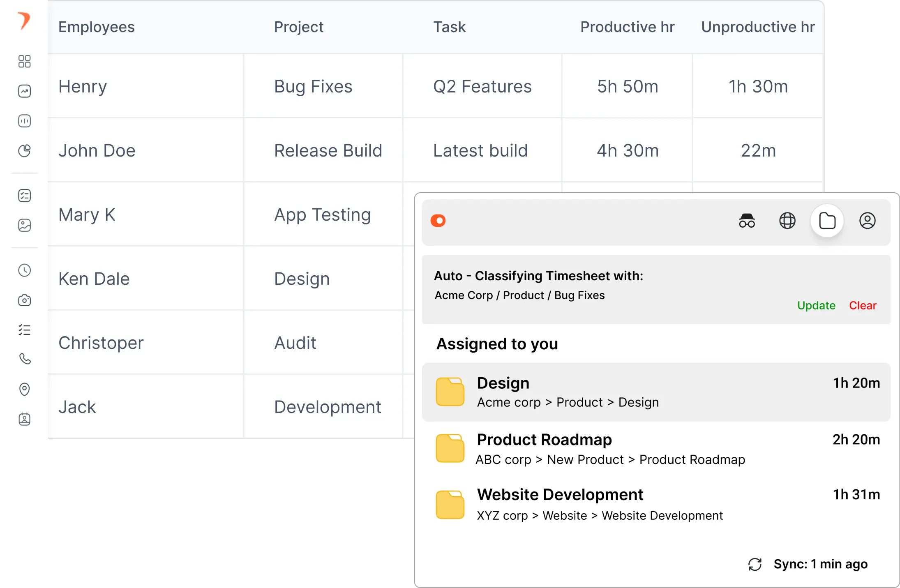Toggle the incognito/stealth mode glasses icon
Screen dimensions: 900x588
(746, 221)
